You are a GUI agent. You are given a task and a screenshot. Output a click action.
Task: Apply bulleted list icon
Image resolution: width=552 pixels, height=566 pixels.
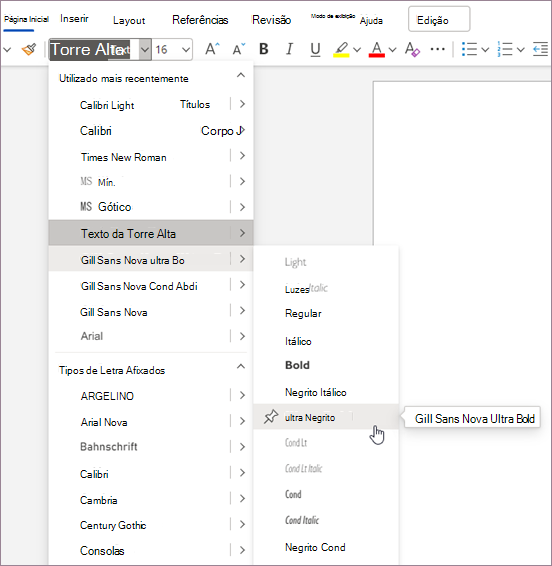tap(469, 49)
